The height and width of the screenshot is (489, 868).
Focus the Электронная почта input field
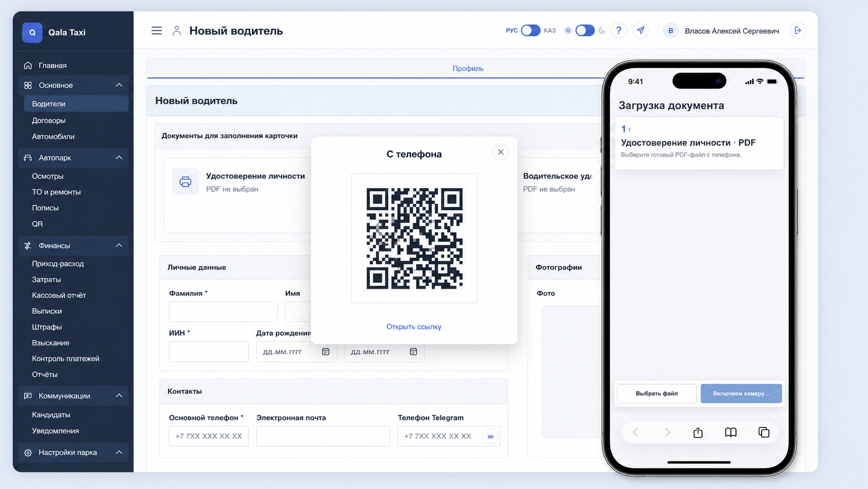[323, 437]
